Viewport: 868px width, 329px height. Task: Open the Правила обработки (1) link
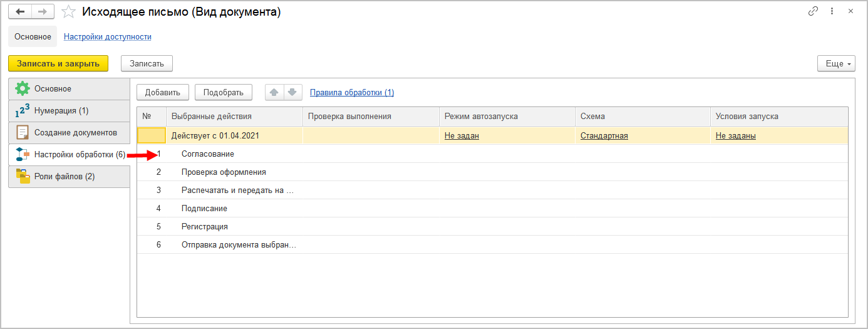(352, 93)
